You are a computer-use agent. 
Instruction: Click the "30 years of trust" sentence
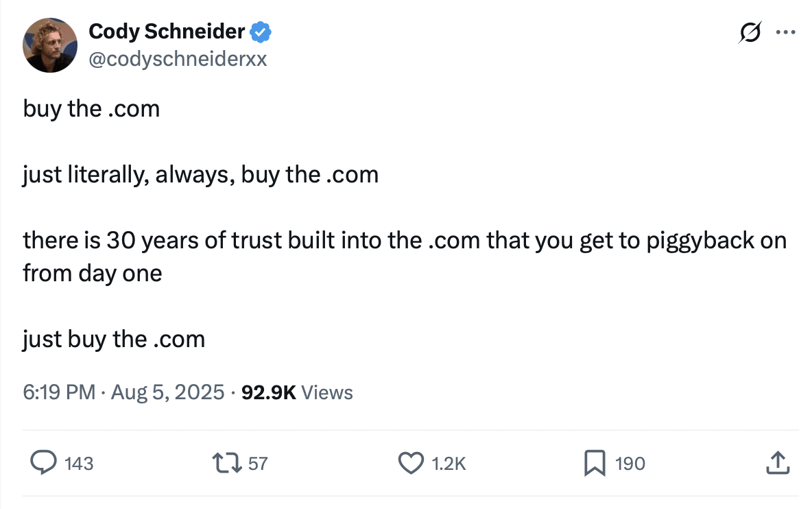pos(404,241)
